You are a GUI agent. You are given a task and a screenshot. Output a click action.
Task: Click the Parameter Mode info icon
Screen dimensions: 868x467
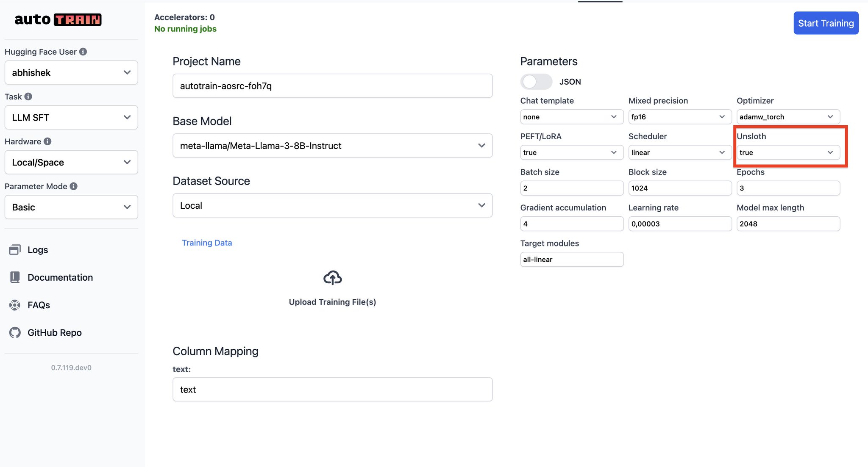[x=74, y=186]
